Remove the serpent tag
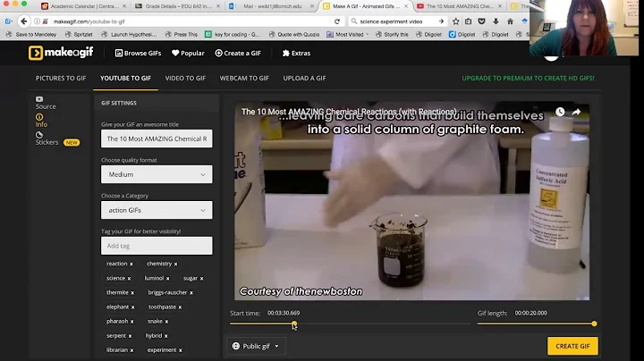Screen dimensions: 644x361 [x=130, y=336]
